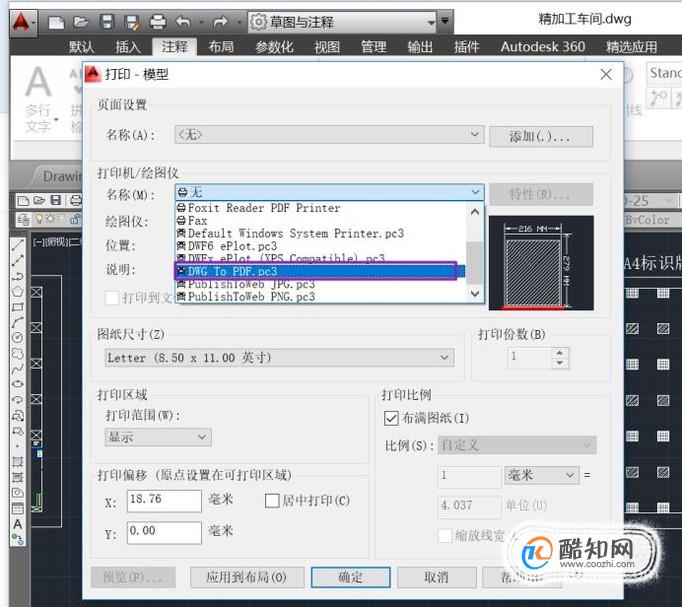
Task: Expand the quick access toolbar customize arrow
Action: 445,21
